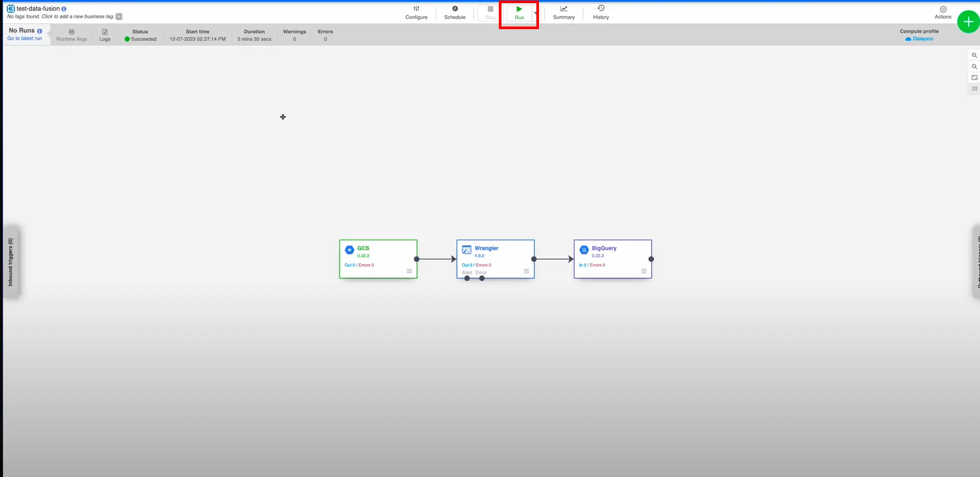Image resolution: width=980 pixels, height=477 pixels.
Task: Click the GCS Out 0 / Errors 0 metrics
Action: coord(359,265)
